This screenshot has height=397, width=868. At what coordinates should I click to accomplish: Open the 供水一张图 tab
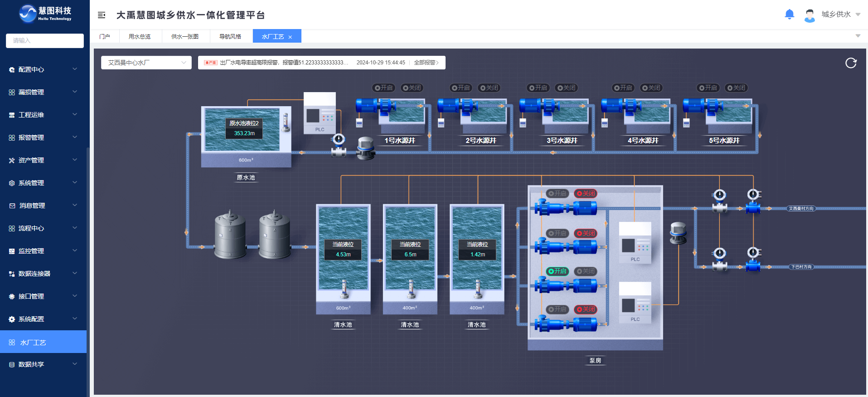185,36
